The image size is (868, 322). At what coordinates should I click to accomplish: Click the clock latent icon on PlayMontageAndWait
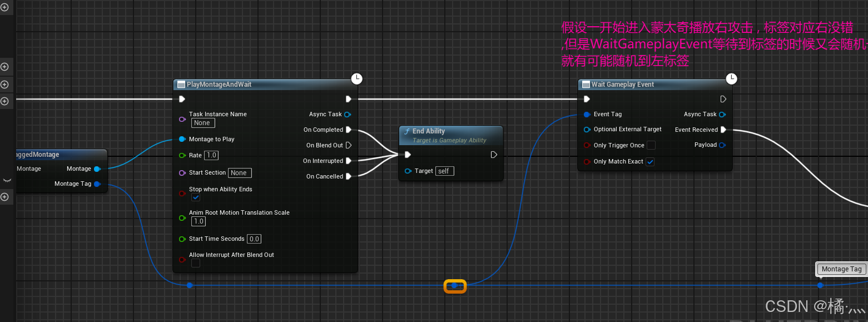coord(356,78)
